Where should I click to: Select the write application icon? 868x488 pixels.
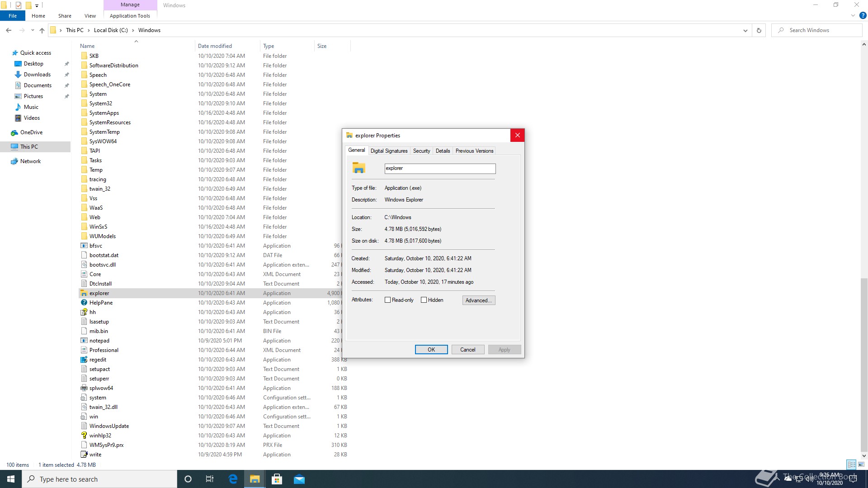pos(84,455)
